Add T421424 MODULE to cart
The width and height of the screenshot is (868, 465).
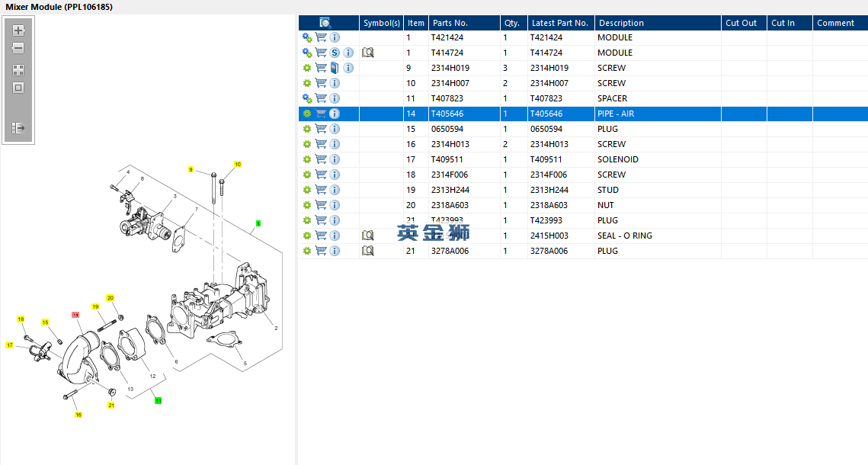click(x=321, y=37)
